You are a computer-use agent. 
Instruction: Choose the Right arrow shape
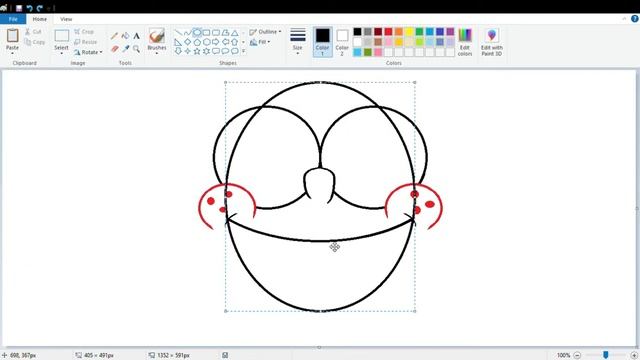[x=216, y=42]
